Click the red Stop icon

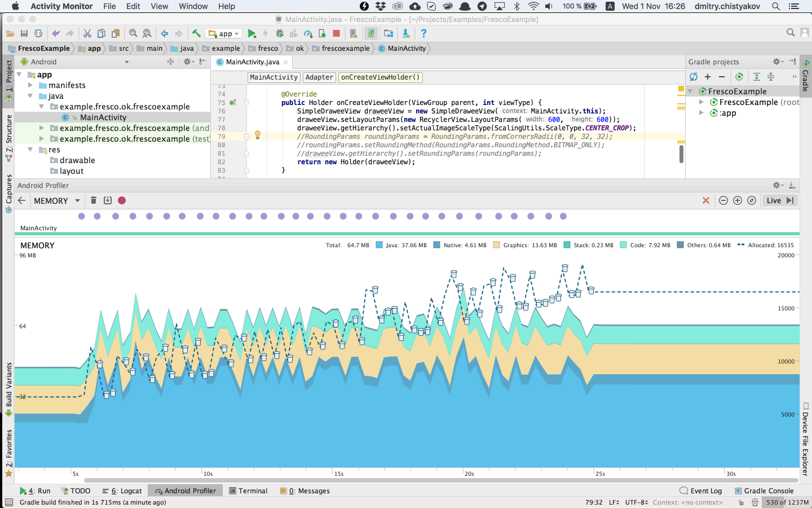point(336,34)
